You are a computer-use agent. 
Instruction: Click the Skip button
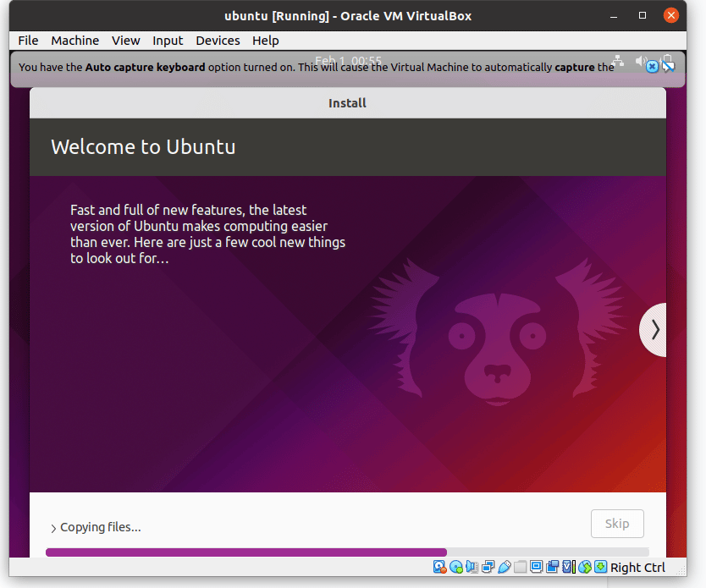pyautogui.click(x=617, y=523)
